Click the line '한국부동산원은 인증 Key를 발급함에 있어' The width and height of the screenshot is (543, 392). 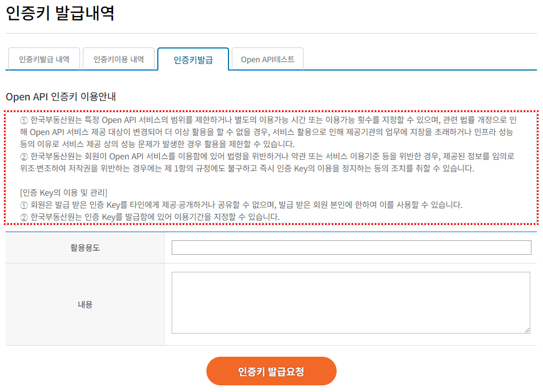pyautogui.click(x=150, y=217)
